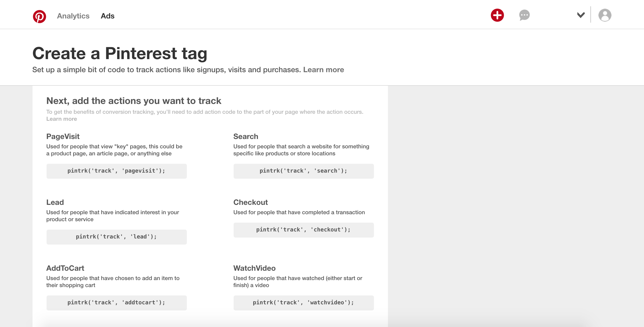Click the WatchVideo heading
The width and height of the screenshot is (644, 327).
click(254, 268)
